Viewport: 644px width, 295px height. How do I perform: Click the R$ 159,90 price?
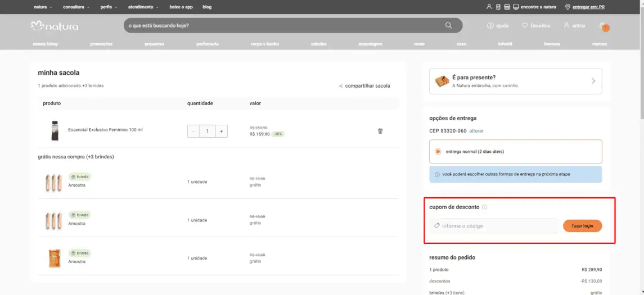click(x=260, y=134)
